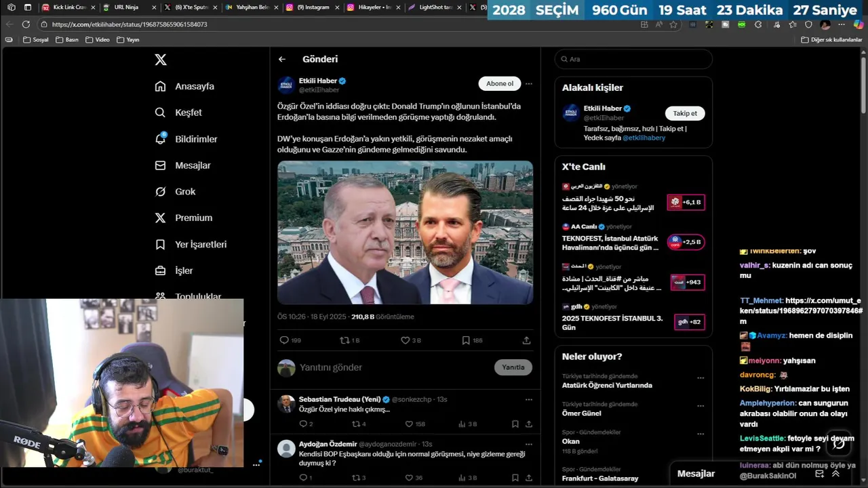
Task: Expand the Mesajlar drawer chevron
Action: (x=835, y=474)
